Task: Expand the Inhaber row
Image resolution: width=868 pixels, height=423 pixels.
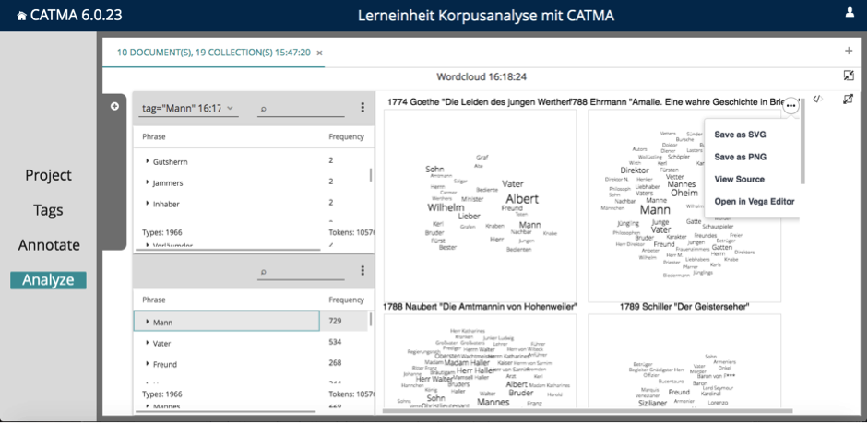Action: point(148,204)
